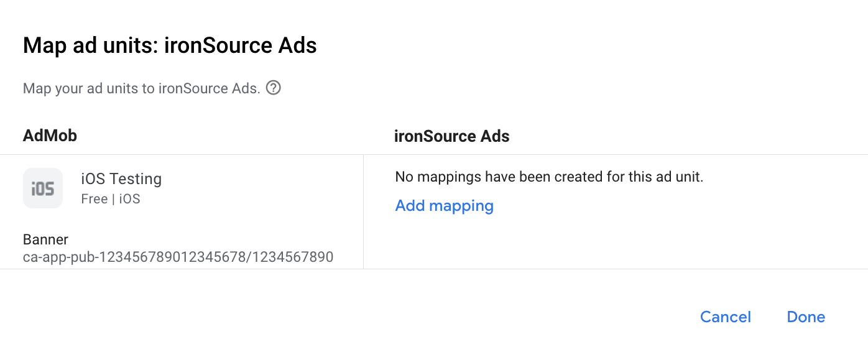Click the Add mapping link
Image resolution: width=868 pixels, height=357 pixels.
[x=444, y=206]
